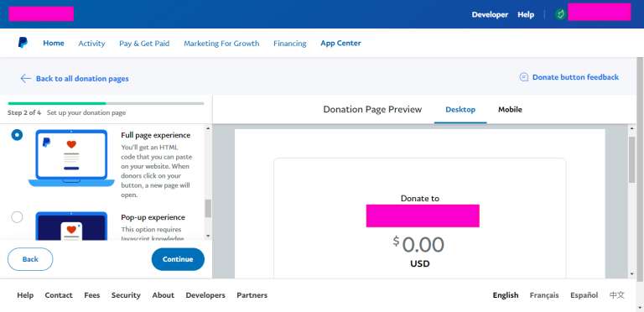Viewport: 644px width, 312px height.
Task: Switch to the Mobile preview tab
Action: 510,110
